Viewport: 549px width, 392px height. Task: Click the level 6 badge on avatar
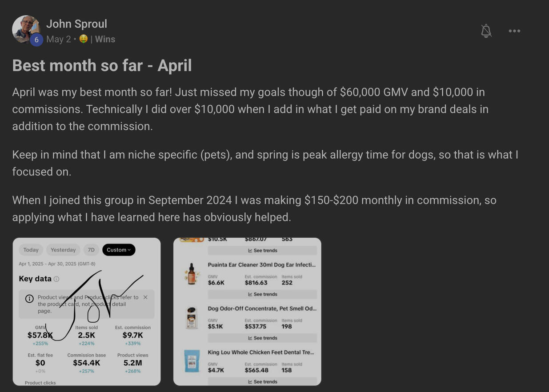coord(36,40)
